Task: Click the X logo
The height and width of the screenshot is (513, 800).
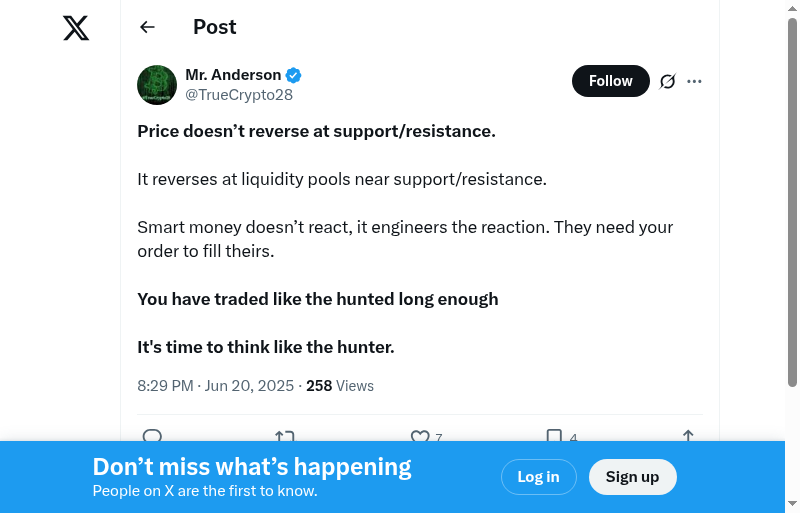Action: pos(76,28)
